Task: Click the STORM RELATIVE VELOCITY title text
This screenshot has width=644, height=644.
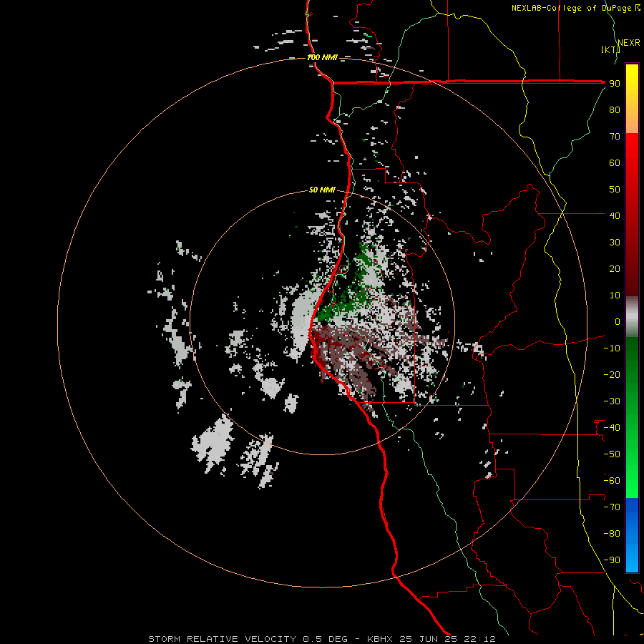Action: (x=222, y=639)
